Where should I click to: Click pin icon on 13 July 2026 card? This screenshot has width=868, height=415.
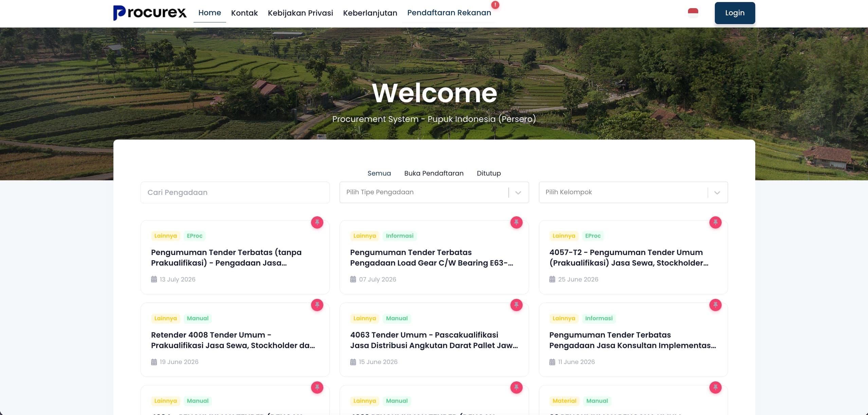click(317, 222)
